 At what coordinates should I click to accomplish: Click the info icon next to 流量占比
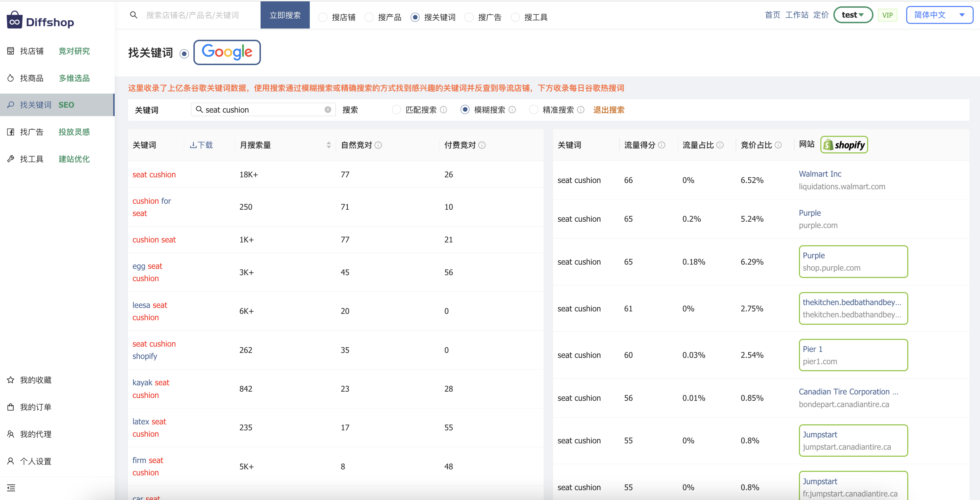point(720,145)
